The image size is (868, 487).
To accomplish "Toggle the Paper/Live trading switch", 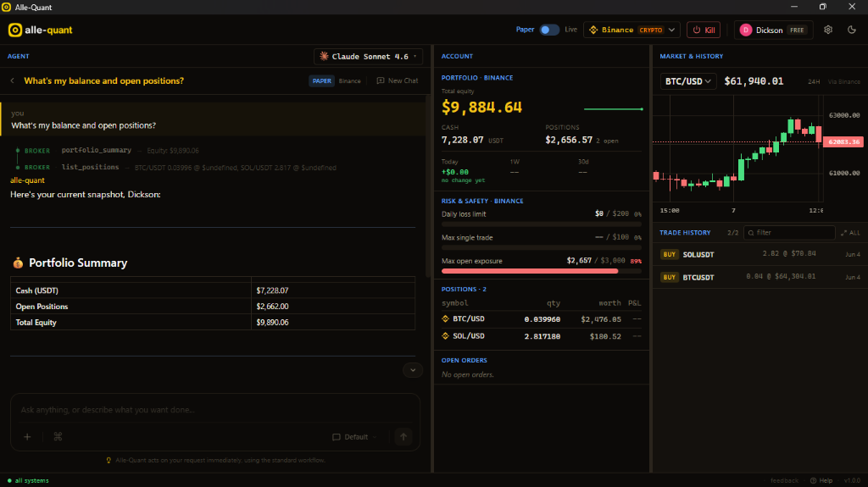I will tap(549, 30).
